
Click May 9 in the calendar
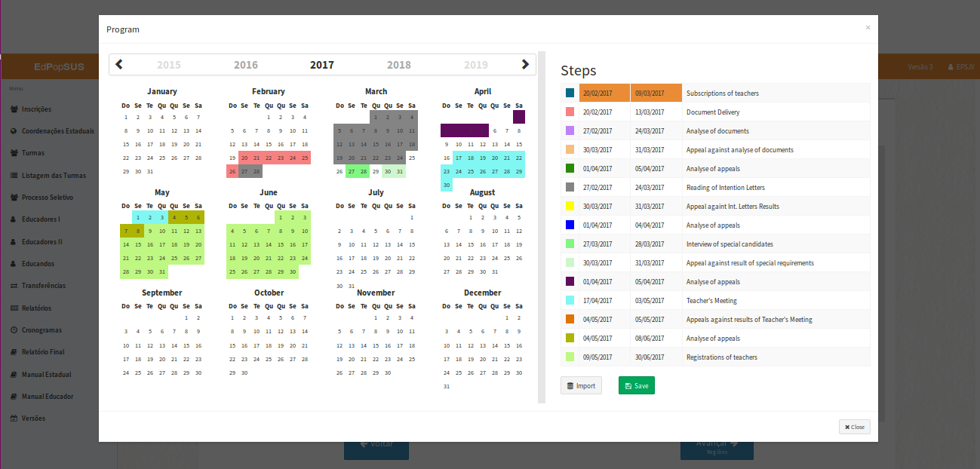click(x=150, y=231)
